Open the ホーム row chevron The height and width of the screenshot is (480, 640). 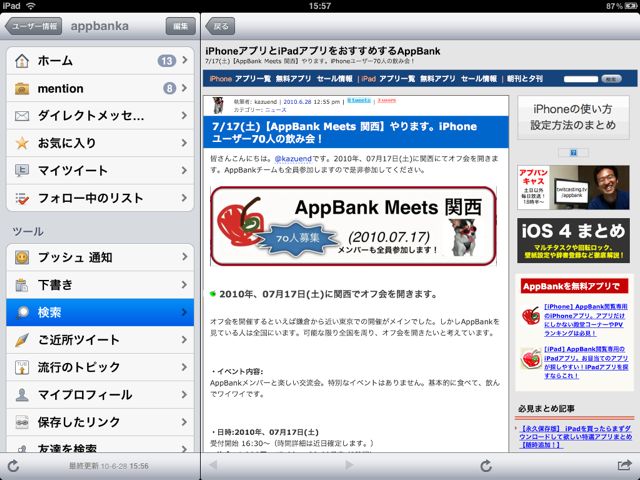point(185,60)
